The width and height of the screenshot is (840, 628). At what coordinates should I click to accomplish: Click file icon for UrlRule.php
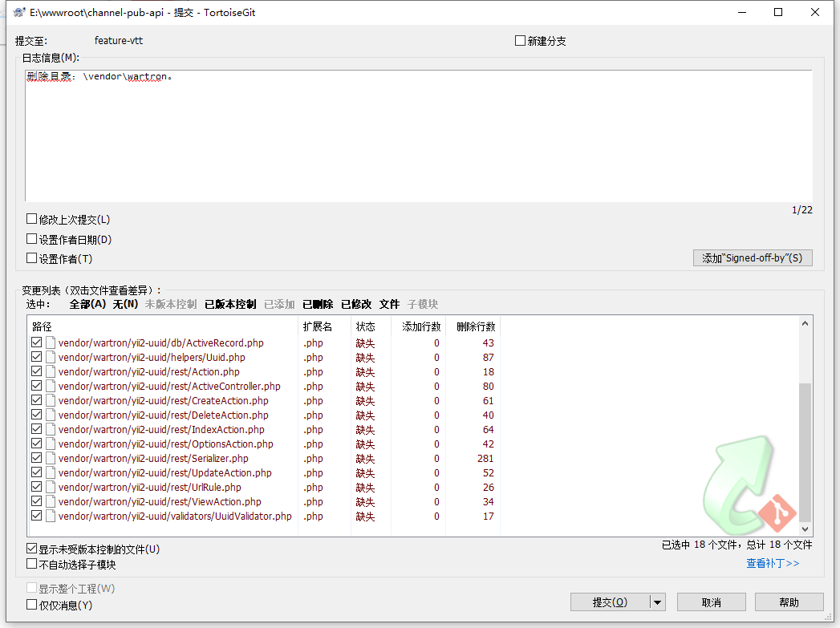51,487
